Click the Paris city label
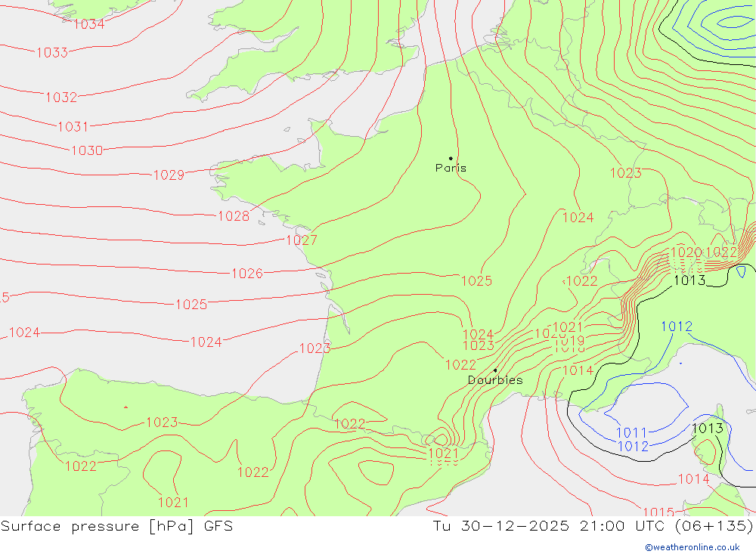This screenshot has width=756, height=554. click(x=451, y=168)
